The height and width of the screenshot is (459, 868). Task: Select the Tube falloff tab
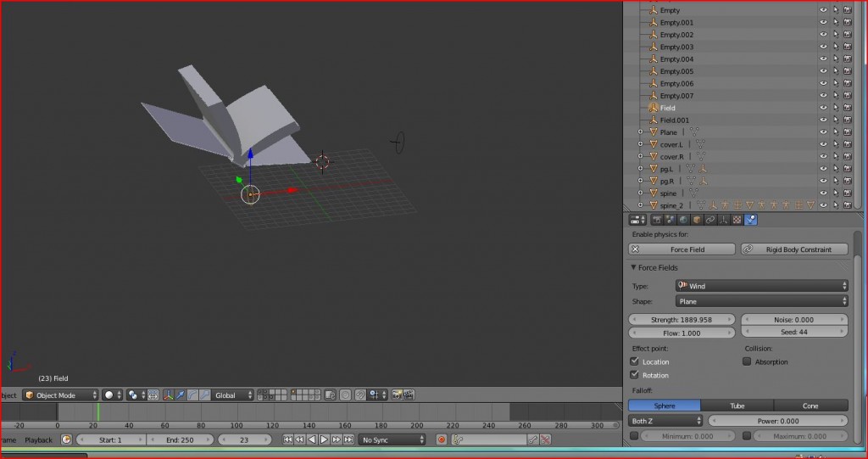pyautogui.click(x=737, y=406)
